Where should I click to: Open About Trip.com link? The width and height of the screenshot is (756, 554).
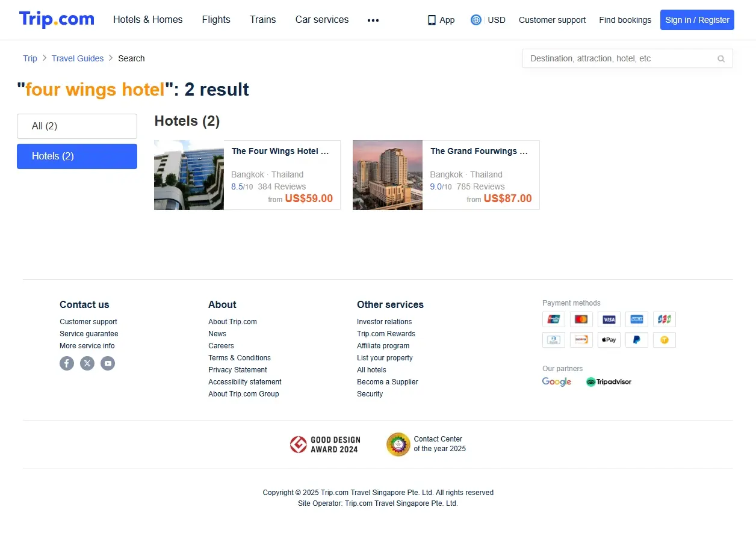232,322
